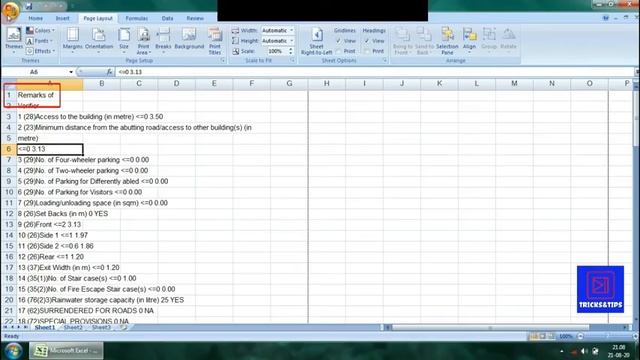Screen dimensions: 640x360
Task: Open Sheet Options dialog launcher
Action: pyautogui.click(x=384, y=60)
